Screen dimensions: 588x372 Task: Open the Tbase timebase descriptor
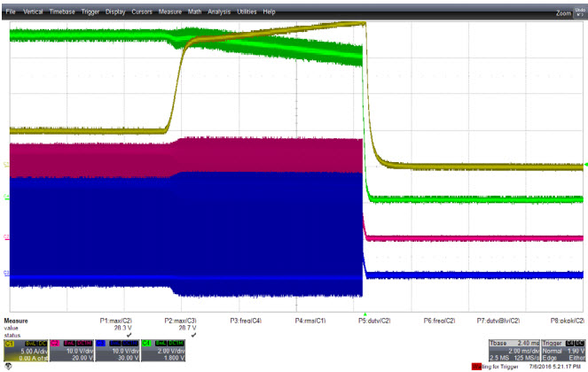514,351
